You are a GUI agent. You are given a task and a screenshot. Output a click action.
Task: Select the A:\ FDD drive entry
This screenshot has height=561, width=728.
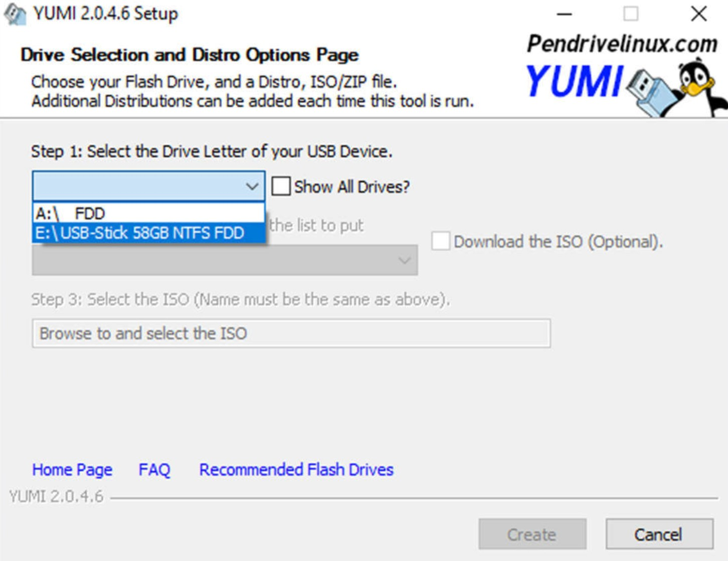(149, 214)
